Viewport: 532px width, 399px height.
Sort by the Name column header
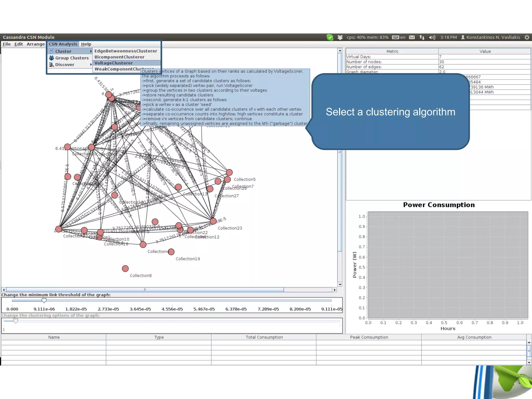point(54,337)
